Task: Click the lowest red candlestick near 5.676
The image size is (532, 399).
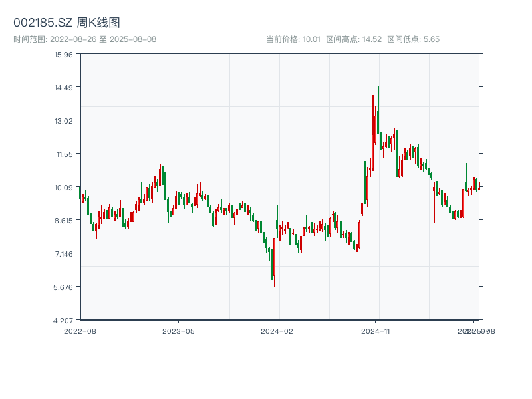Action: click(x=275, y=262)
